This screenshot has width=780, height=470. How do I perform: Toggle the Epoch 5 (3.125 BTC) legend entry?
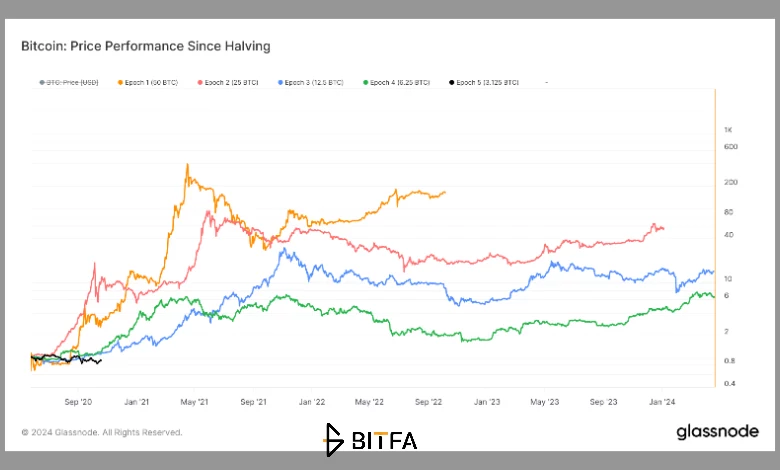tap(484, 83)
